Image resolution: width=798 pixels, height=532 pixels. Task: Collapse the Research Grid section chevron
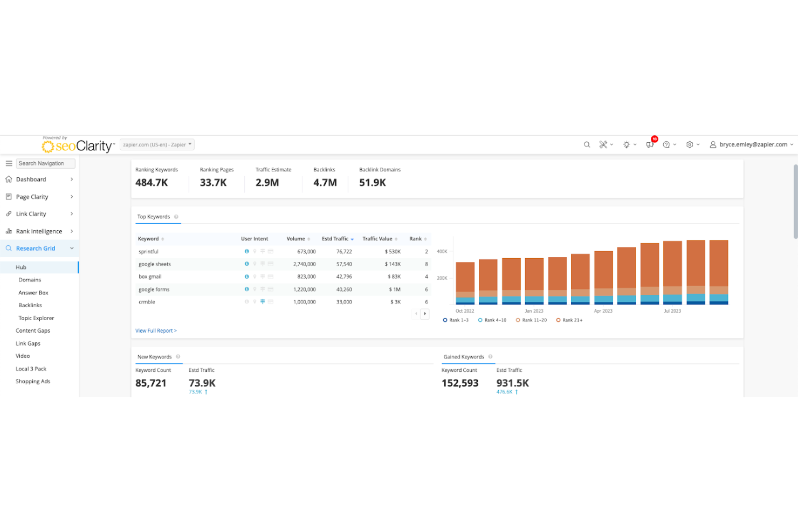coord(72,248)
